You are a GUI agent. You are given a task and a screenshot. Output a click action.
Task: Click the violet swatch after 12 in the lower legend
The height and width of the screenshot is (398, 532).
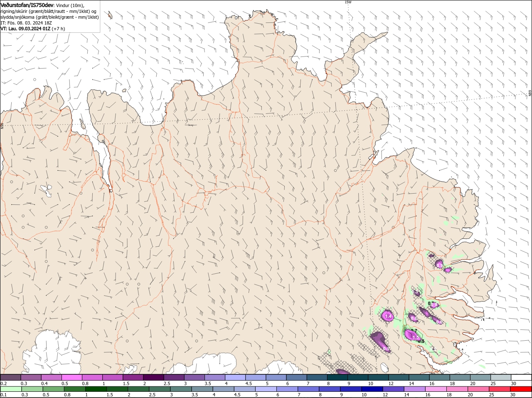[x=394, y=389]
